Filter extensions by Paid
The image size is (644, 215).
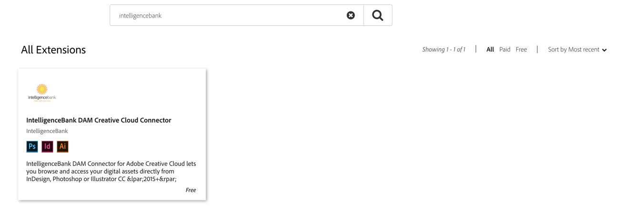pos(504,50)
